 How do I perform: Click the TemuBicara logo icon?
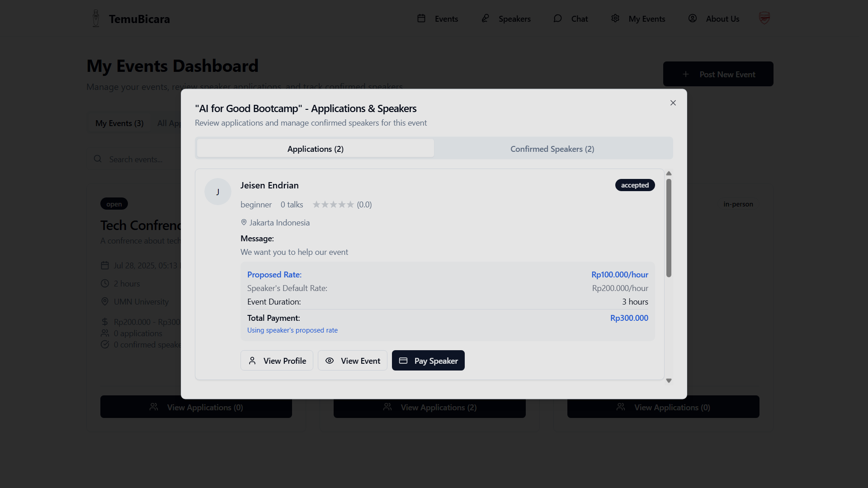(96, 19)
